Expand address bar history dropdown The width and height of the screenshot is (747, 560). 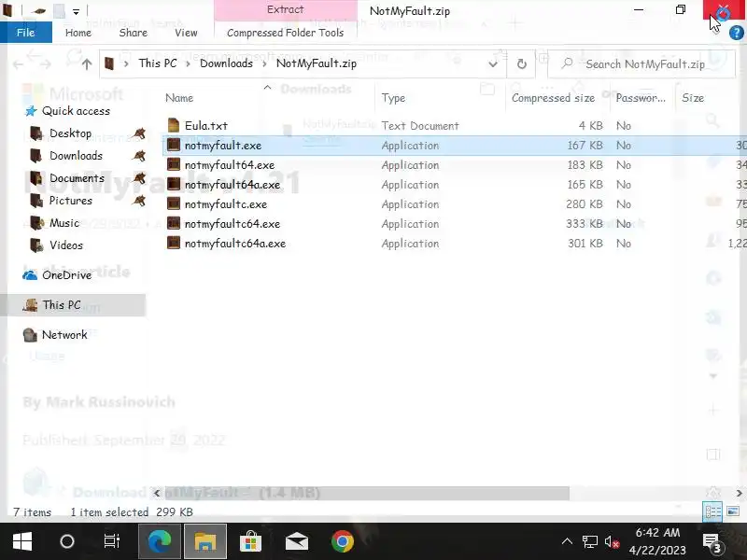[x=493, y=63]
